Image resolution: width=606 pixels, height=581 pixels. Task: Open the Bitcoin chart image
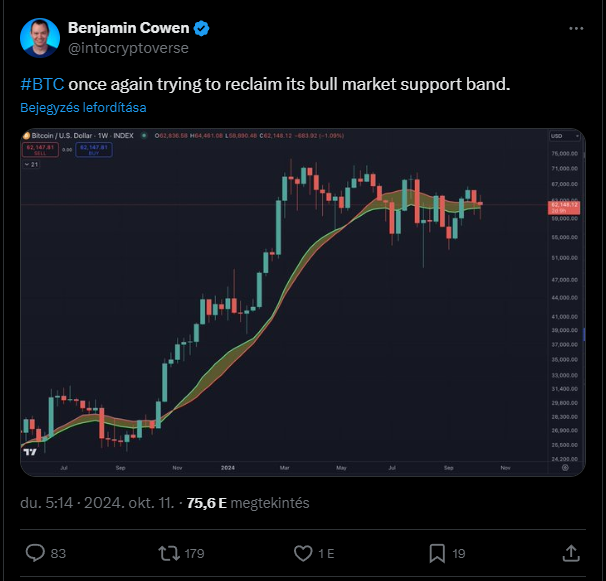(303, 302)
